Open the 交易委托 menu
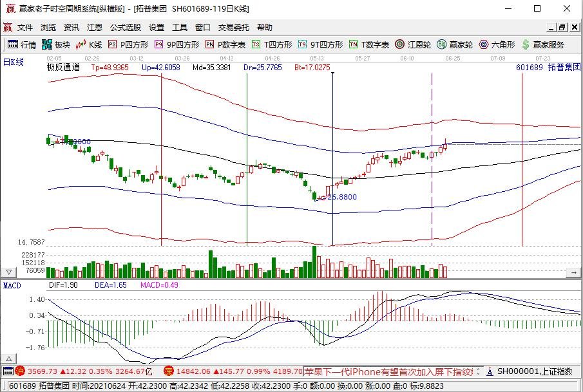This screenshot has height=392, width=583. (x=233, y=27)
